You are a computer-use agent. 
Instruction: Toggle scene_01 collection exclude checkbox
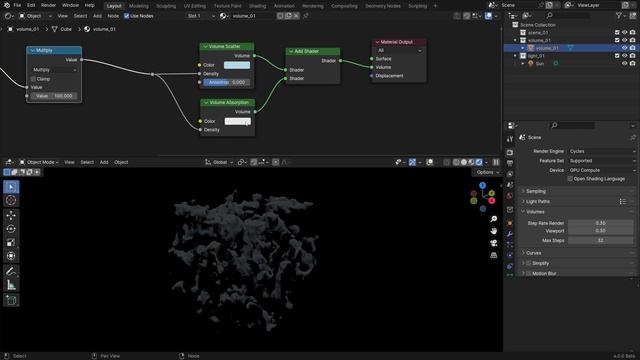(617, 33)
